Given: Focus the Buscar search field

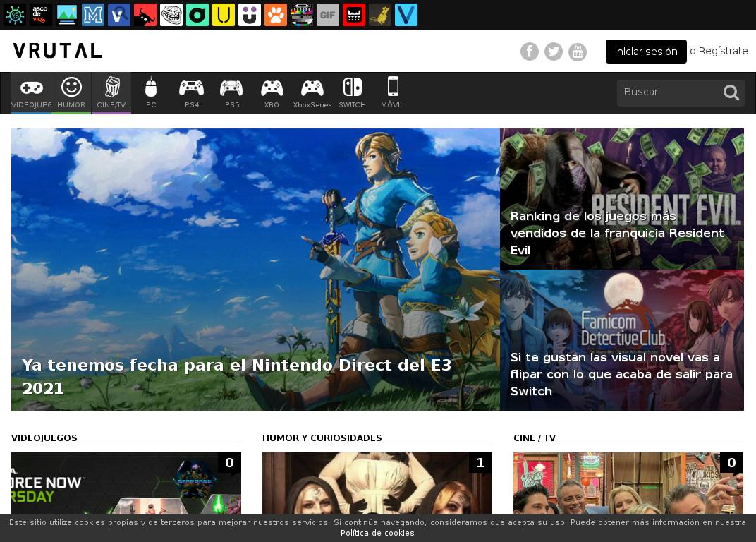Looking at the screenshot, I should pos(666,92).
